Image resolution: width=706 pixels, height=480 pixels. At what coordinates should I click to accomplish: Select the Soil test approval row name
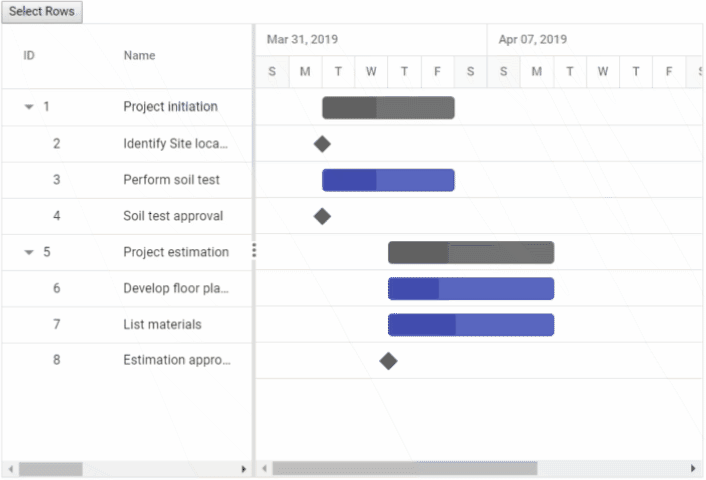pos(173,216)
